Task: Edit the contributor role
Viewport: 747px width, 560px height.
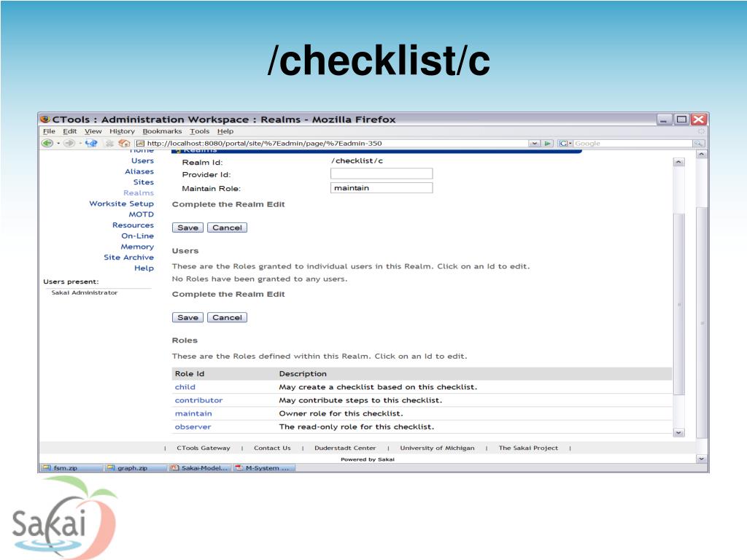Action: [198, 400]
